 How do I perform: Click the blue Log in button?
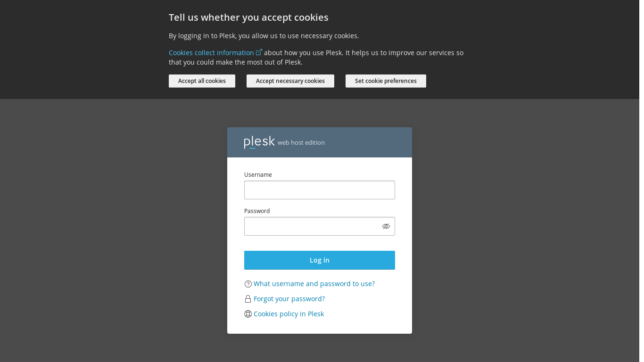[320, 260]
